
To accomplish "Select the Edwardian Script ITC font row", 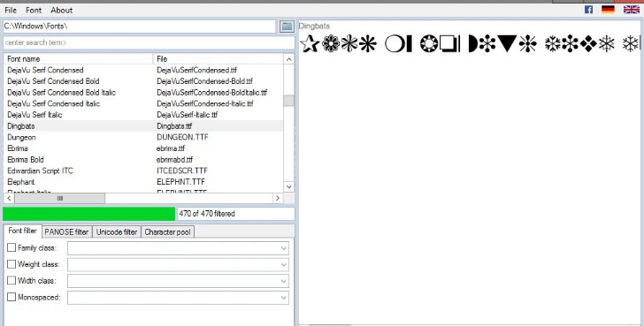I will (143, 171).
